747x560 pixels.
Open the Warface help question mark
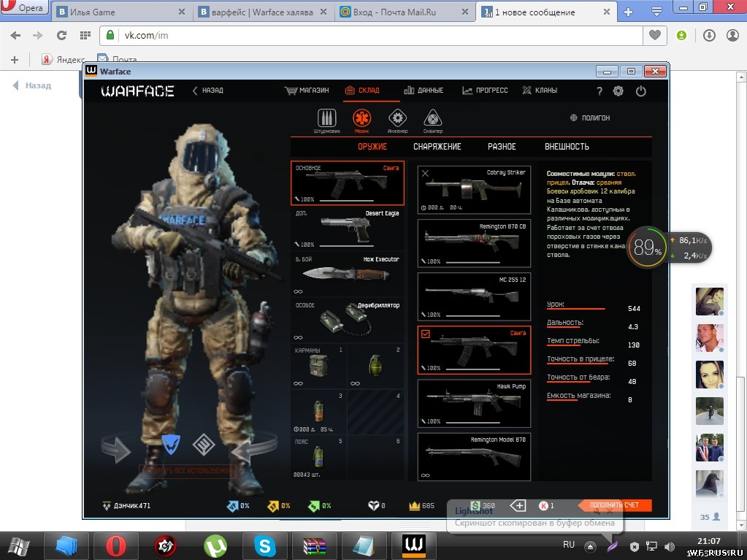(599, 91)
